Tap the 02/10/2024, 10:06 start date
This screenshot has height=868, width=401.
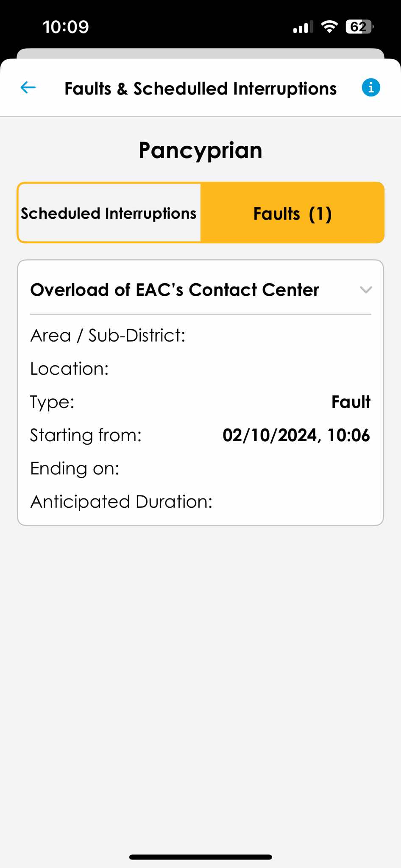coord(296,435)
